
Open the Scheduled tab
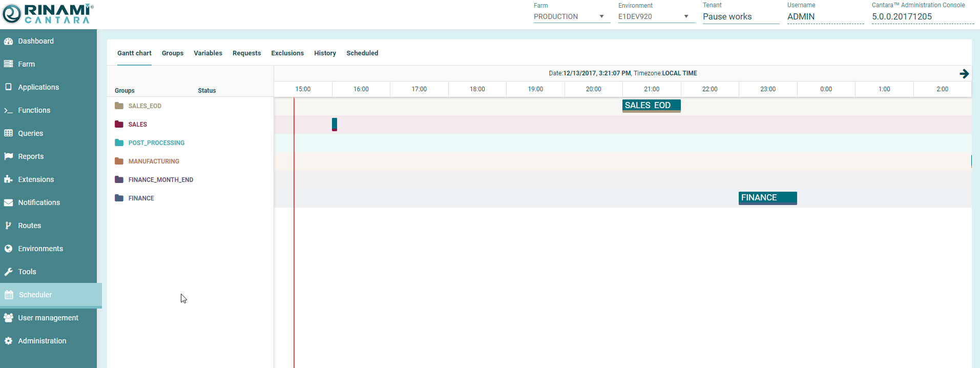362,53
